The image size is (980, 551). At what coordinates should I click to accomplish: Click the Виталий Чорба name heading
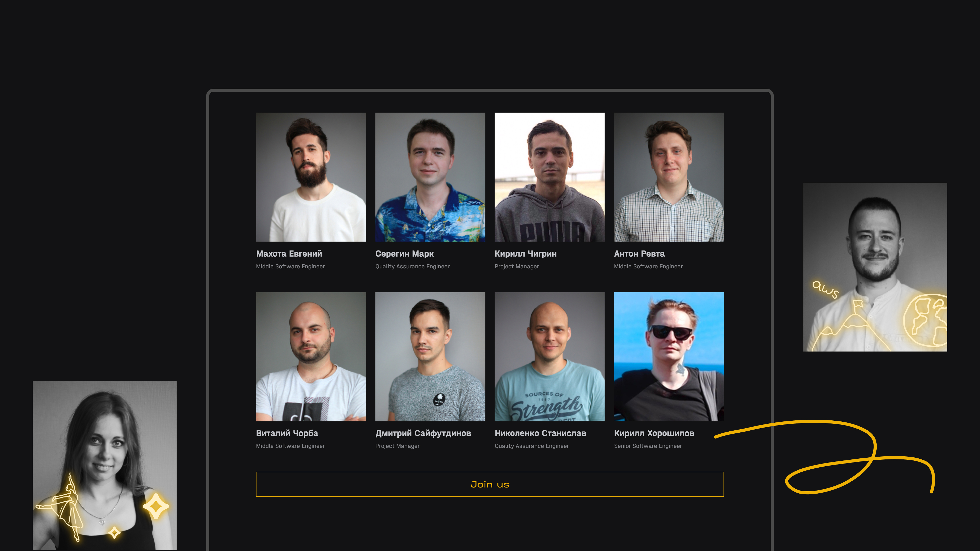287,433
